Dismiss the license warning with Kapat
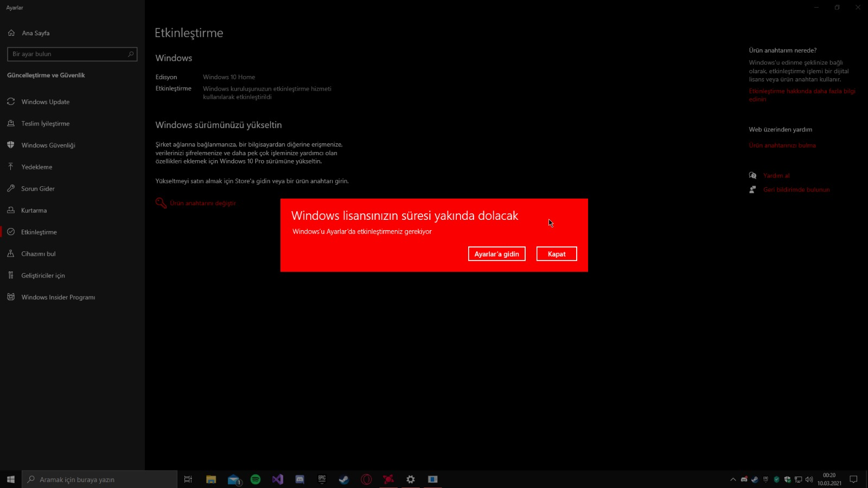Image resolution: width=868 pixels, height=488 pixels. pyautogui.click(x=557, y=254)
